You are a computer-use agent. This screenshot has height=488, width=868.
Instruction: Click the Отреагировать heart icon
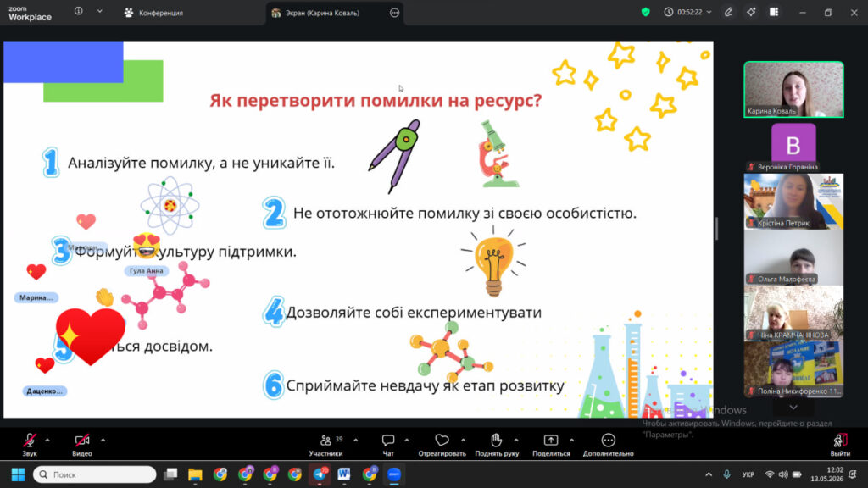coord(442,441)
